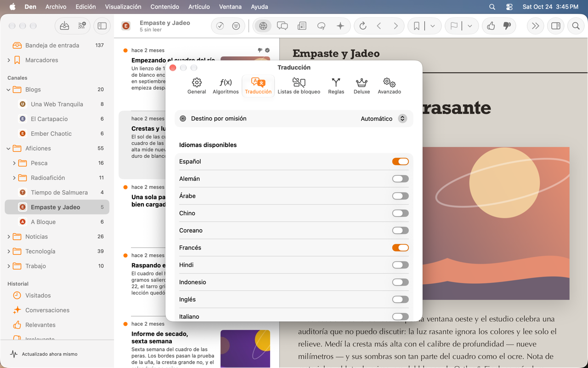
Task: Click the Informe de secado article thumbnail
Action: point(245,348)
